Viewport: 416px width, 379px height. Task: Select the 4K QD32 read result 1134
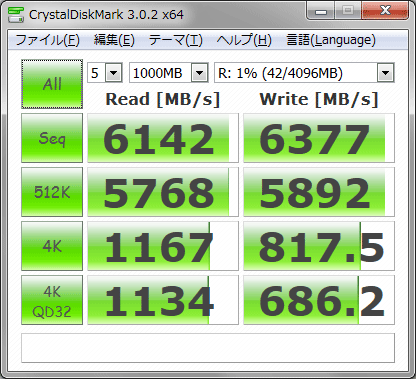[163, 300]
